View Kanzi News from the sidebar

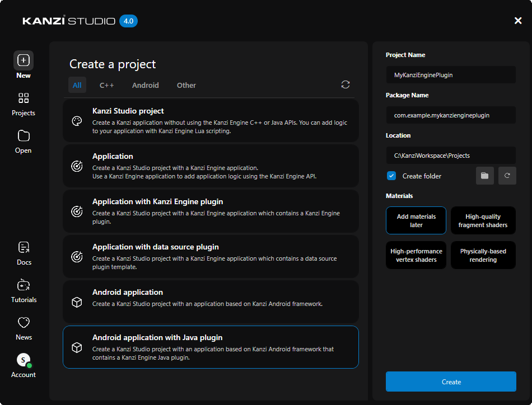point(23,323)
